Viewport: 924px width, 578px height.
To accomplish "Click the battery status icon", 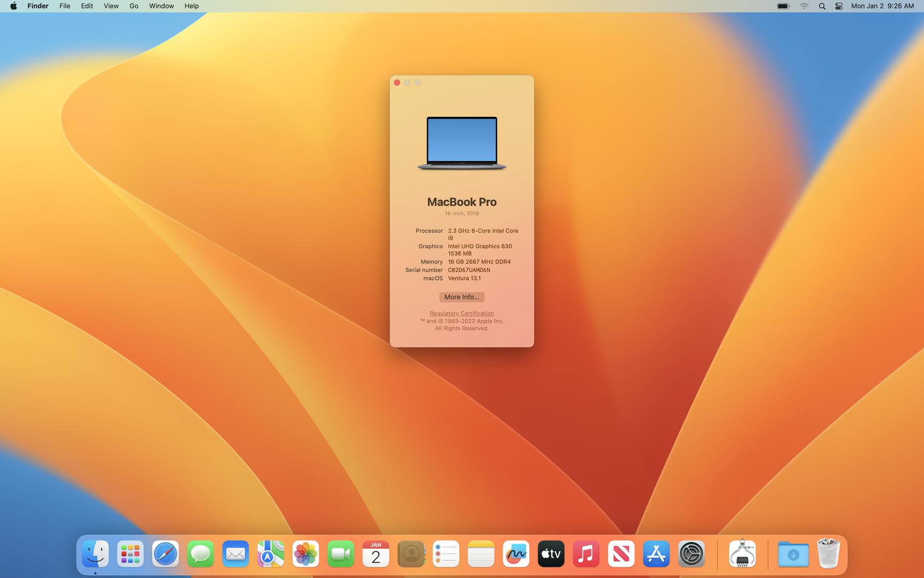I will coord(783,6).
